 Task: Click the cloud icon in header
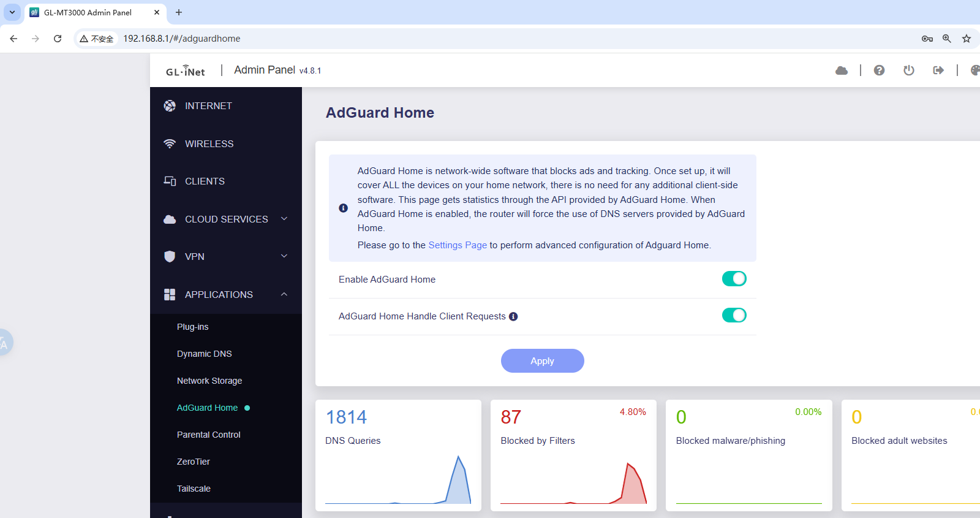tap(842, 70)
